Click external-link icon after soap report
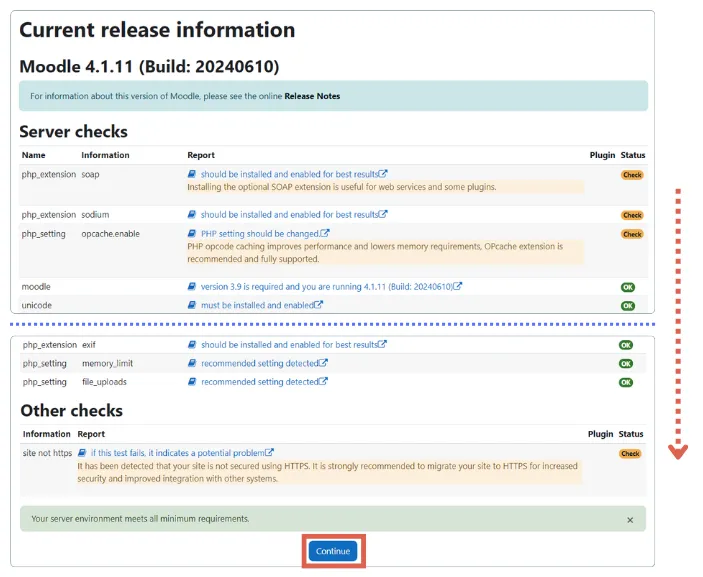The height and width of the screenshot is (577, 703). [x=383, y=174]
